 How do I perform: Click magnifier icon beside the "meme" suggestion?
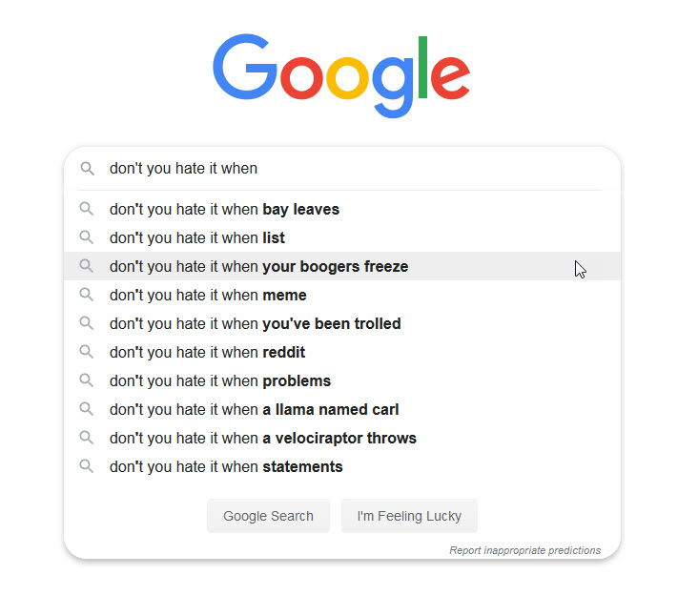87,295
